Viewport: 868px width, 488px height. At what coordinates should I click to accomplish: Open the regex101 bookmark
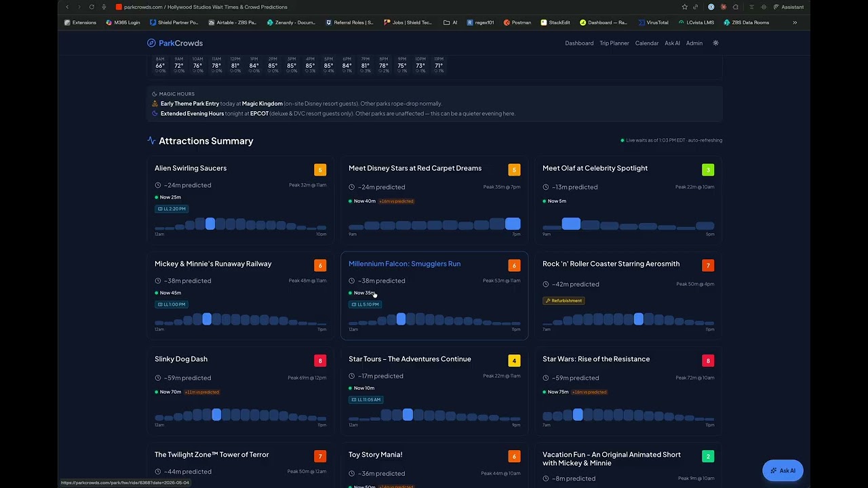(x=480, y=22)
